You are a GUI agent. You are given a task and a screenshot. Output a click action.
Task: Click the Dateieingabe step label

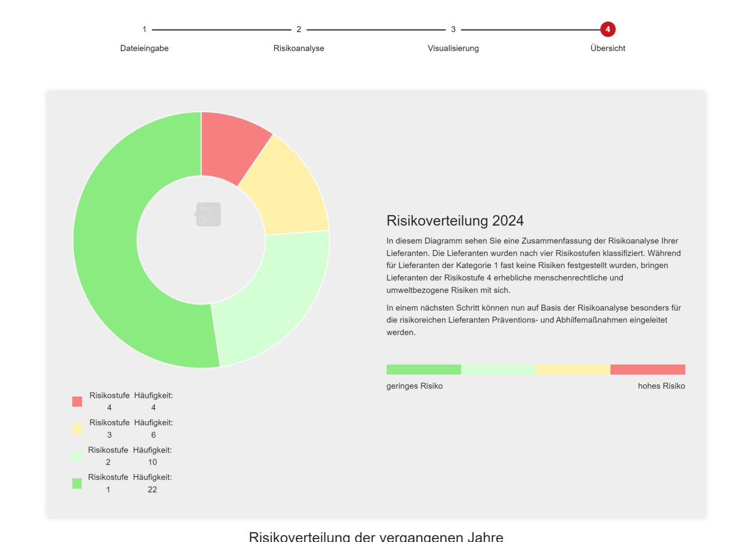(x=144, y=48)
